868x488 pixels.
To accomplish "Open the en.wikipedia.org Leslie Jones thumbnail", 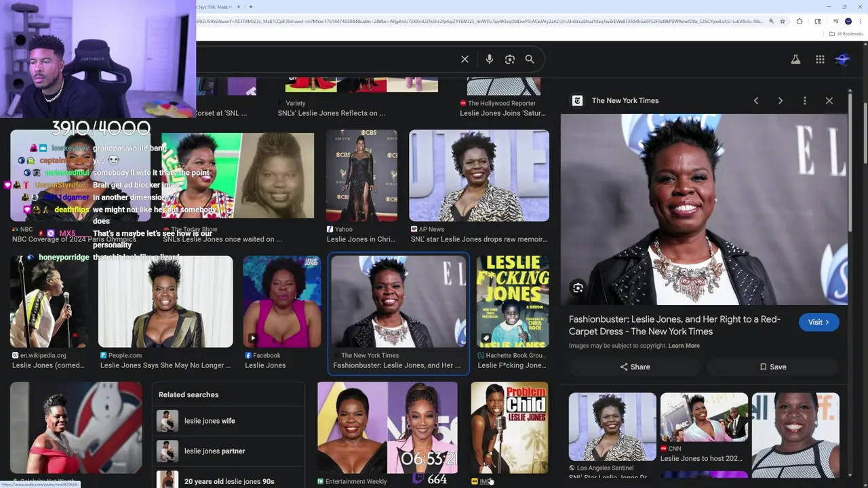I will (x=49, y=302).
